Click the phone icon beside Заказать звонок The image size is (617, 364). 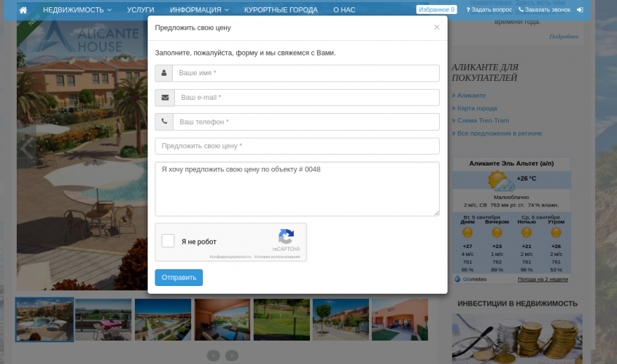521,10
